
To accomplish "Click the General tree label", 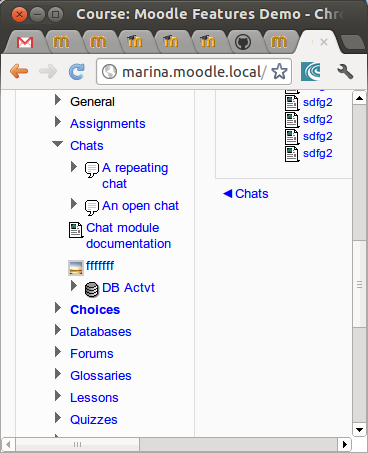I will (x=92, y=102).
